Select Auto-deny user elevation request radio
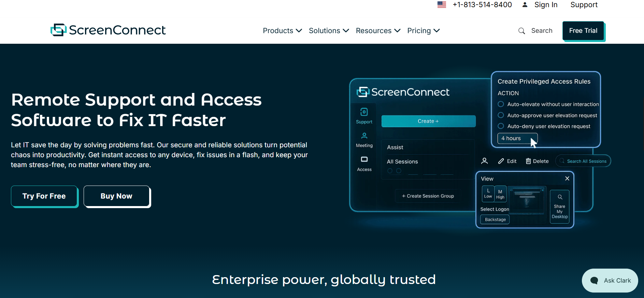This screenshot has height=298, width=644. (501, 126)
